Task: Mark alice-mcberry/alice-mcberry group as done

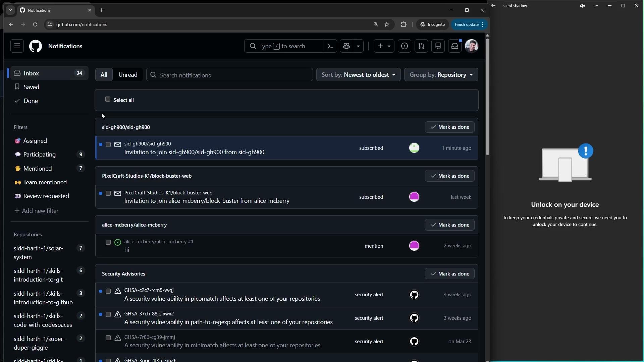Action: [449, 225]
